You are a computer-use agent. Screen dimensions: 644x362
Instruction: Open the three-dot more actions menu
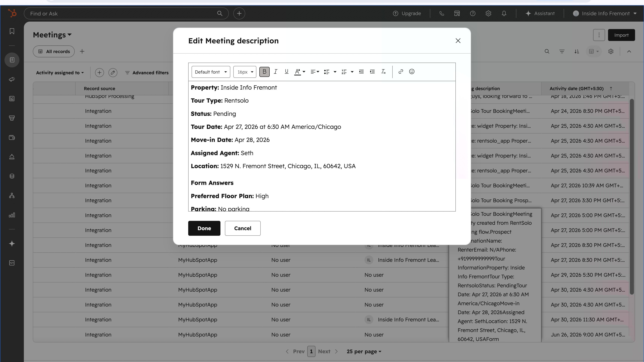599,35
